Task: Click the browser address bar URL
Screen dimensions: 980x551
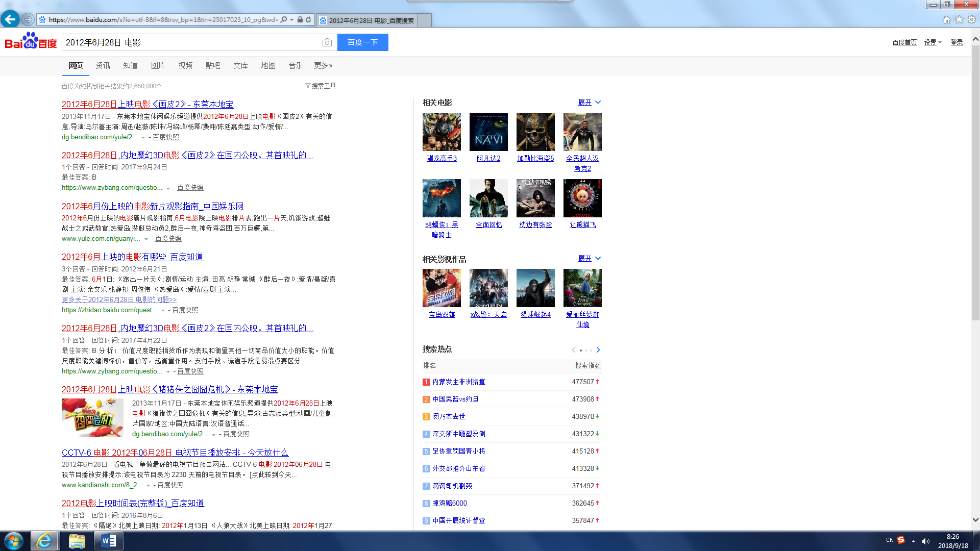Action: pos(163,20)
